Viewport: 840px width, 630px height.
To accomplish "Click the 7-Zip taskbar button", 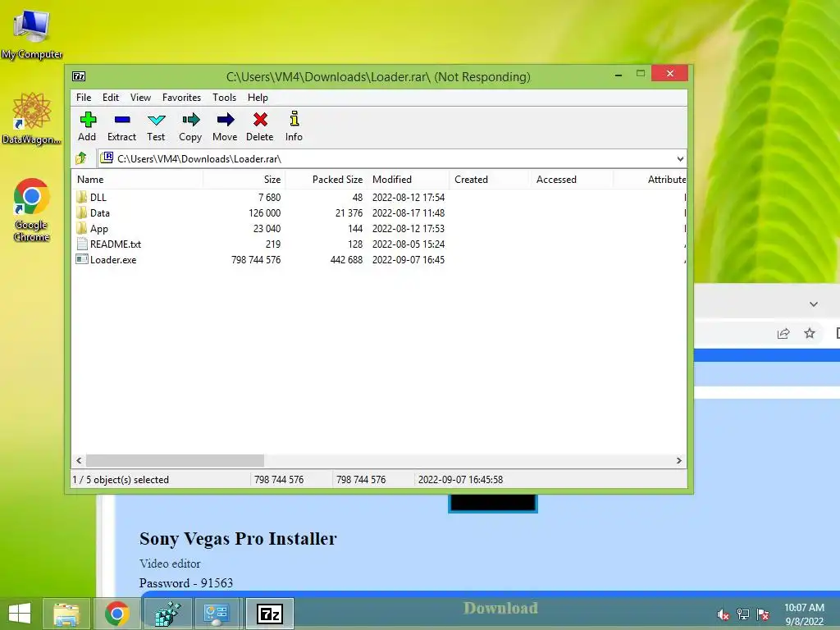I will [x=269, y=614].
